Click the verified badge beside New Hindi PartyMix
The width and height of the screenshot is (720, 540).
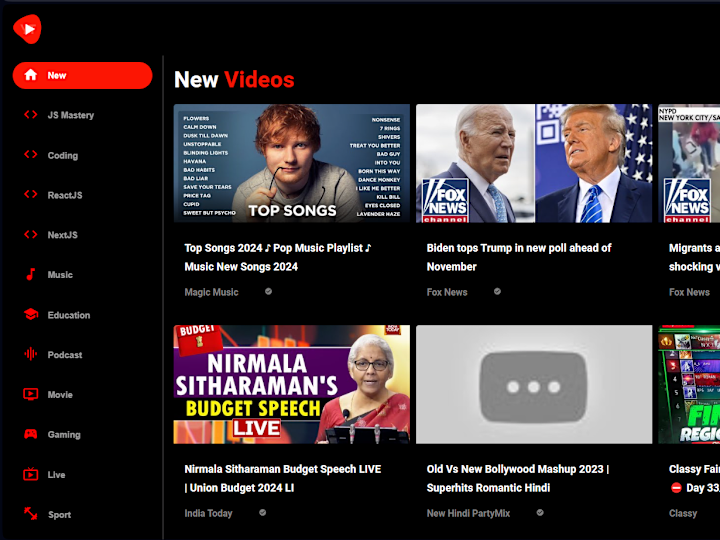[x=540, y=512]
